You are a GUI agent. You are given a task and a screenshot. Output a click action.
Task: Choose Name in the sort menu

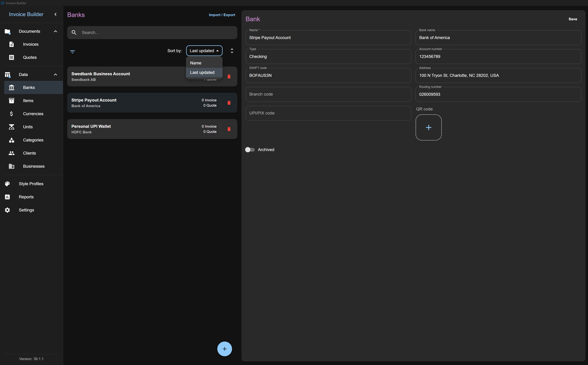[x=204, y=63]
